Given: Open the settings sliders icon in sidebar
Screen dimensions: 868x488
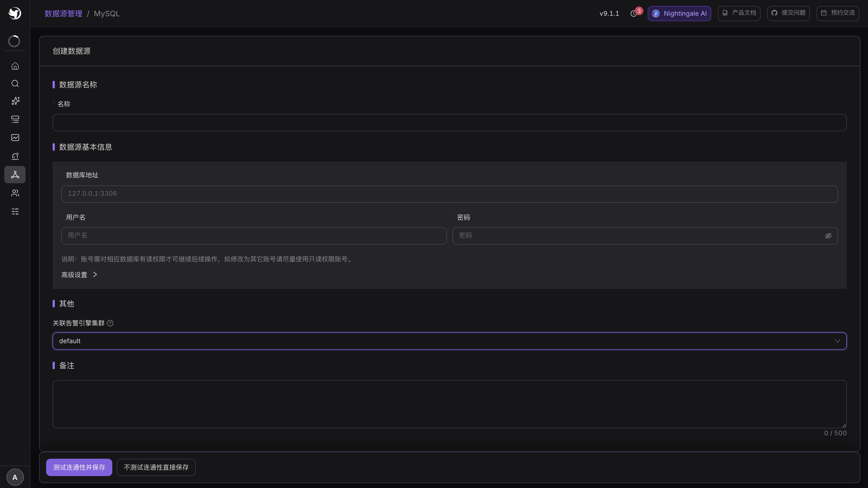Looking at the screenshot, I should [15, 211].
